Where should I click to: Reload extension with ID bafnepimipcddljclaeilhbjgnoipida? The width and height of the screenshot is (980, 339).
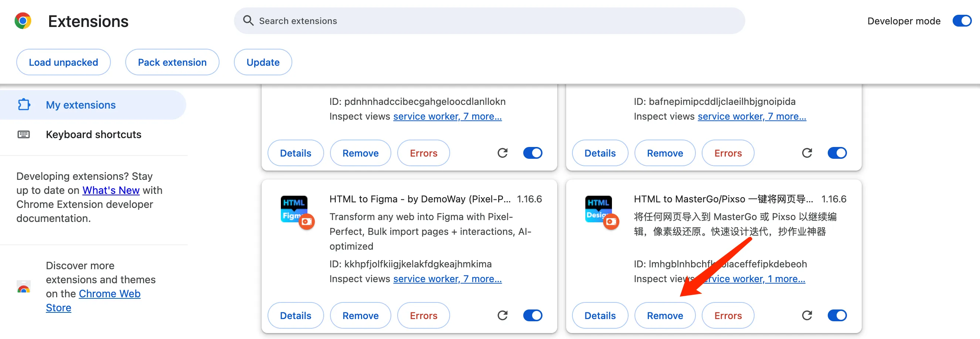[x=807, y=153]
